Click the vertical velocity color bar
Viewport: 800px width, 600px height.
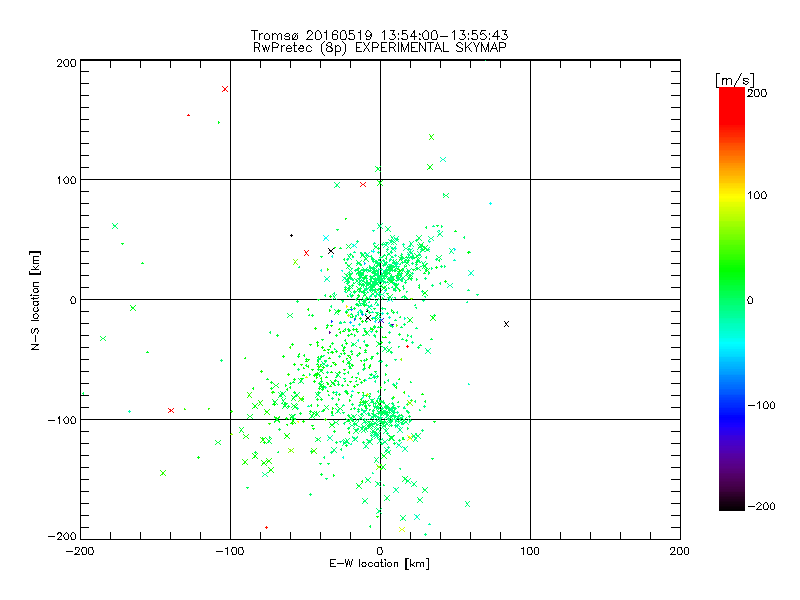[732, 299]
